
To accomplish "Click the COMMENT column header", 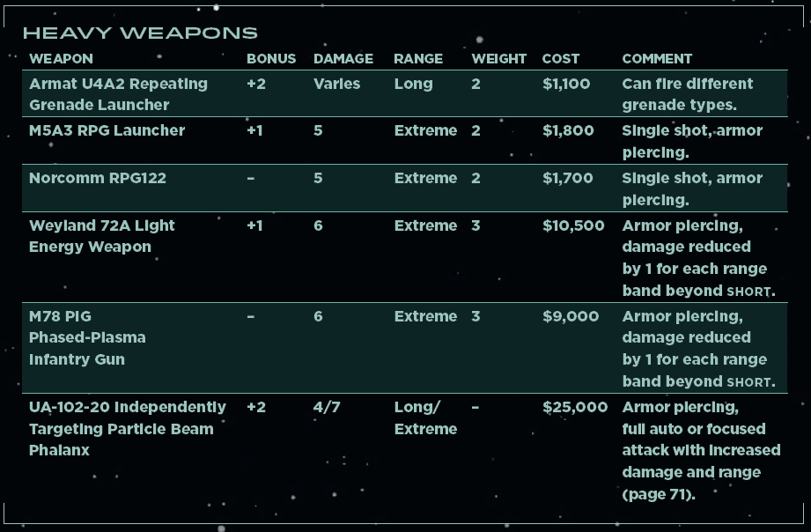I will coord(657,59).
